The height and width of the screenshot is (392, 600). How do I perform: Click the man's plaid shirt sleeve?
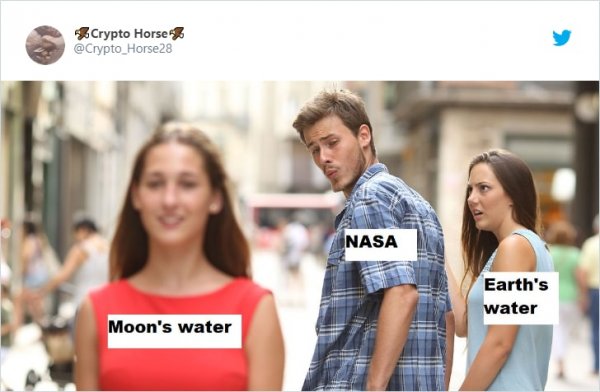click(386, 264)
